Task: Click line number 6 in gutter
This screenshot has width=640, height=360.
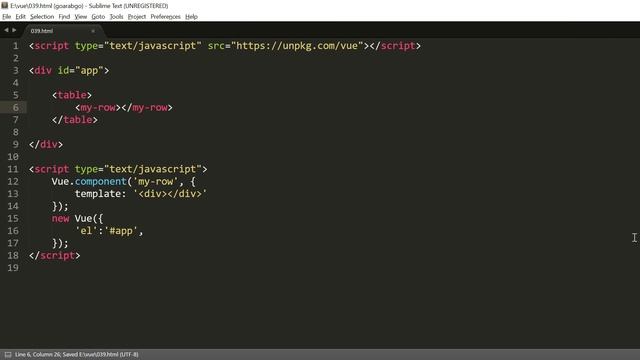Action: [16, 107]
